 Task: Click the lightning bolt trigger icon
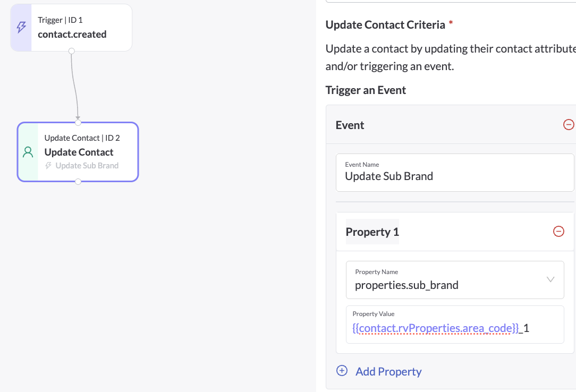(x=21, y=27)
